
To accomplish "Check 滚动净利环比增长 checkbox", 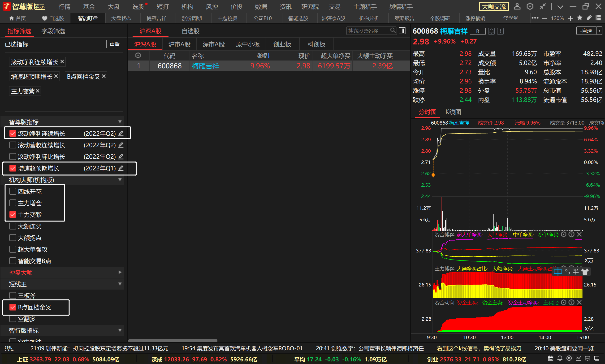I will 13,156.
